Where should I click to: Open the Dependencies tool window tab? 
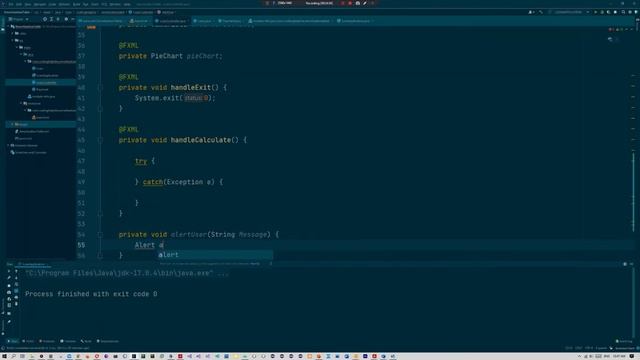[x=107, y=341]
